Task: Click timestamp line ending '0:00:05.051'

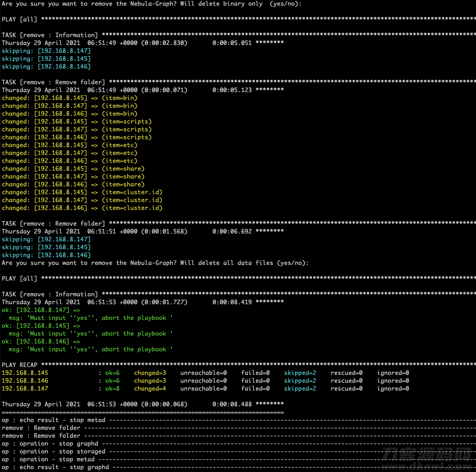Action: [x=143, y=43]
